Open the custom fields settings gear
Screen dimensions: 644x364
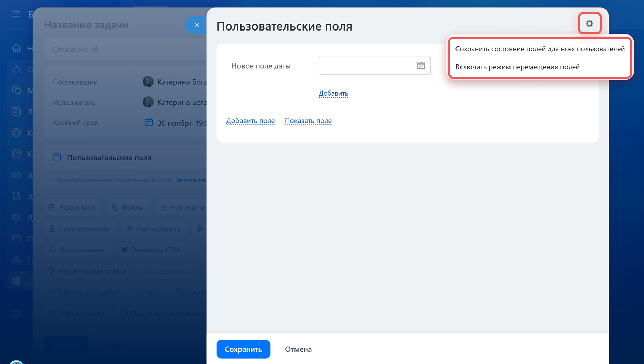[x=590, y=23]
